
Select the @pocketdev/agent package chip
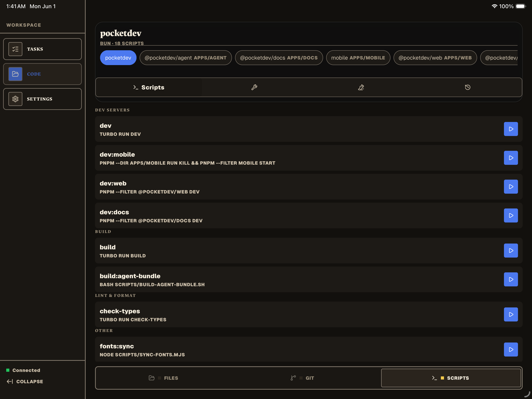point(185,58)
